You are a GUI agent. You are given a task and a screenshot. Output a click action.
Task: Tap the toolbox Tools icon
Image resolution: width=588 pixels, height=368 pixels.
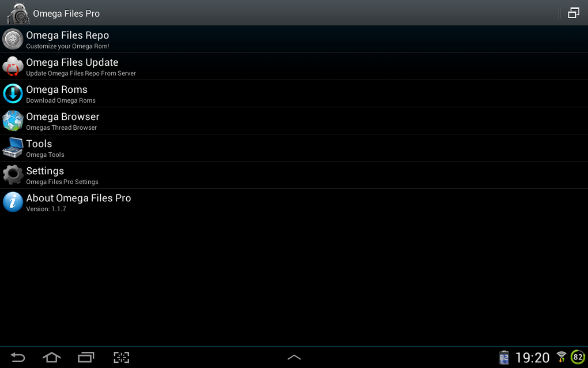[13, 148]
